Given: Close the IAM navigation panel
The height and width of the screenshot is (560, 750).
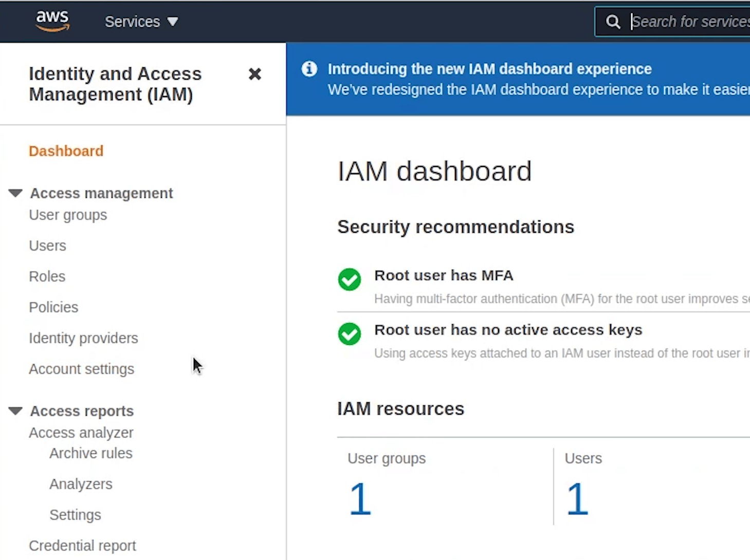Looking at the screenshot, I should coord(254,74).
